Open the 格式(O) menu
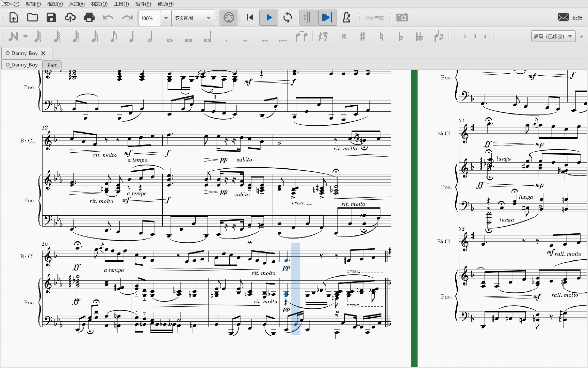588x368 pixels. (x=99, y=4)
